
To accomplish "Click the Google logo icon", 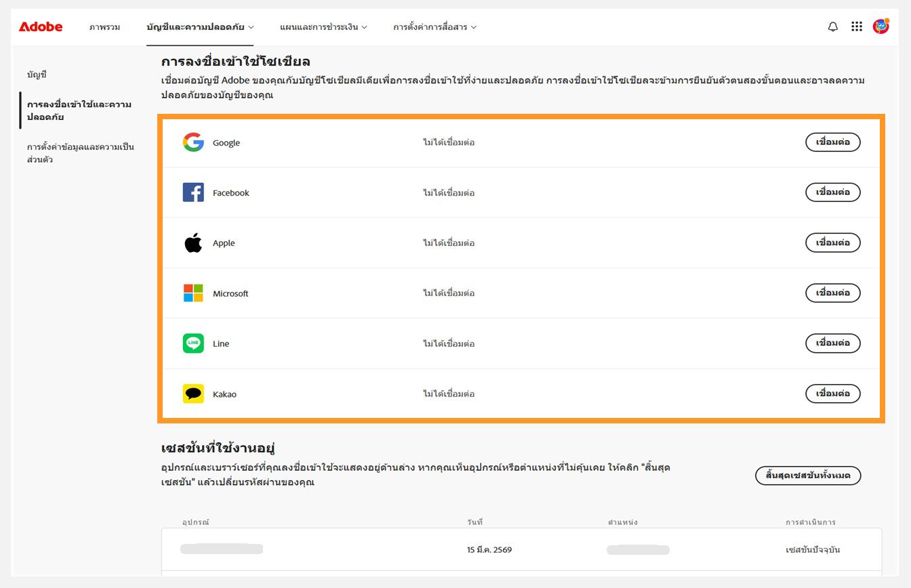I will (193, 142).
